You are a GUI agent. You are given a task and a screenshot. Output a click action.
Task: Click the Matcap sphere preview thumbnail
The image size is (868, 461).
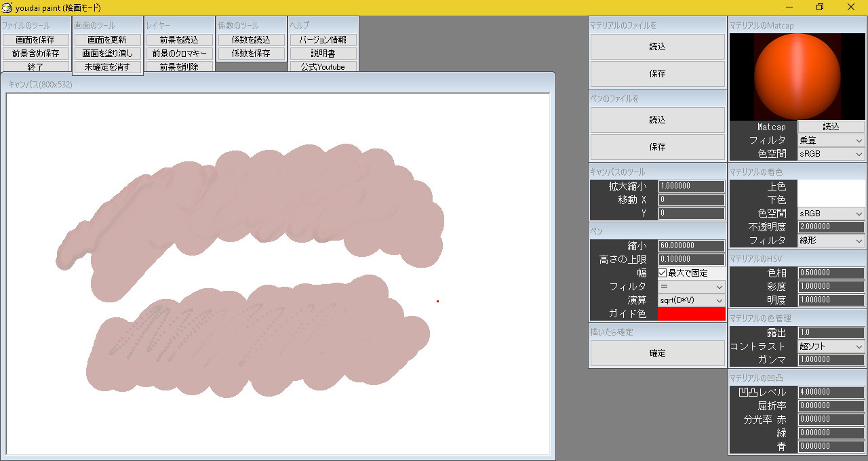pyautogui.click(x=797, y=76)
